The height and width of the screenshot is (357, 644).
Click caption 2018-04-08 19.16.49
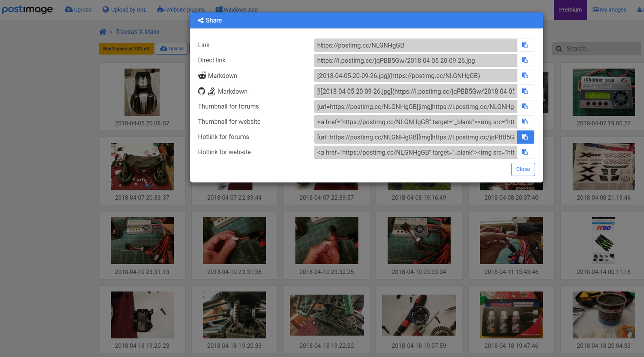[419, 198]
